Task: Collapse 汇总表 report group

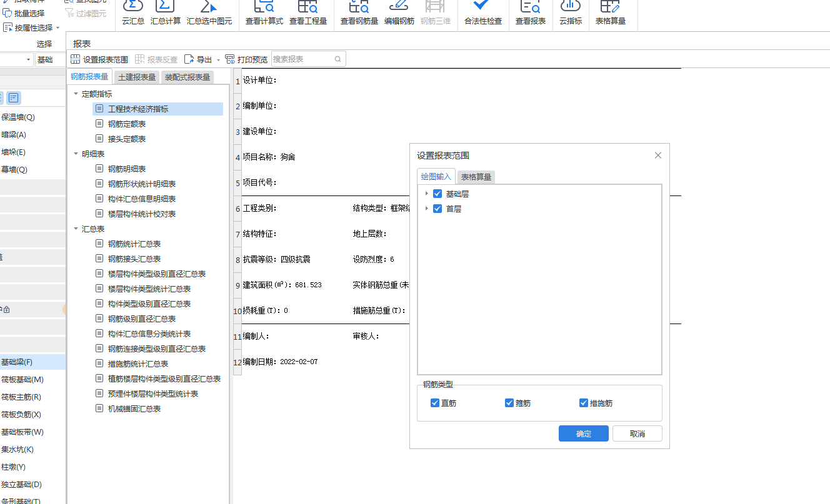Action: pyautogui.click(x=76, y=229)
